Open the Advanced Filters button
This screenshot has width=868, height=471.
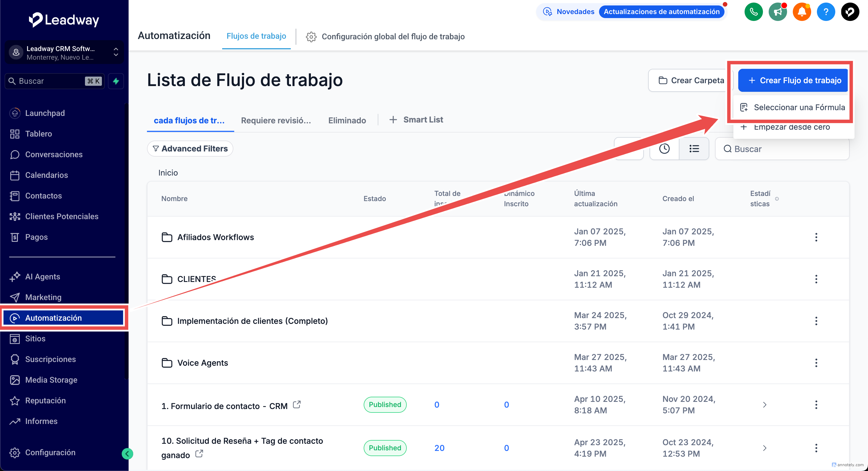(190, 149)
